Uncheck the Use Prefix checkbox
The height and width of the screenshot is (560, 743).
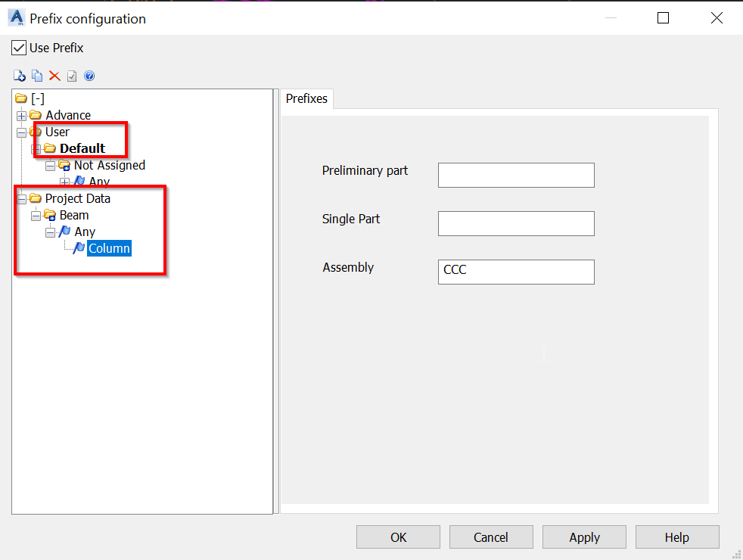18,48
